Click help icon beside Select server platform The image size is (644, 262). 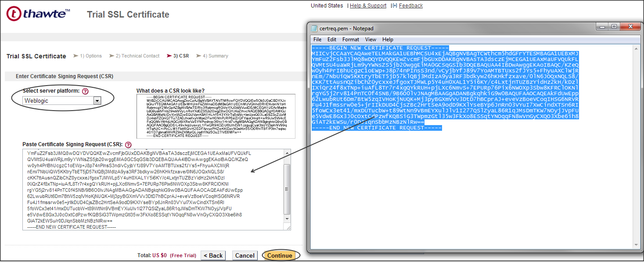(x=85, y=91)
